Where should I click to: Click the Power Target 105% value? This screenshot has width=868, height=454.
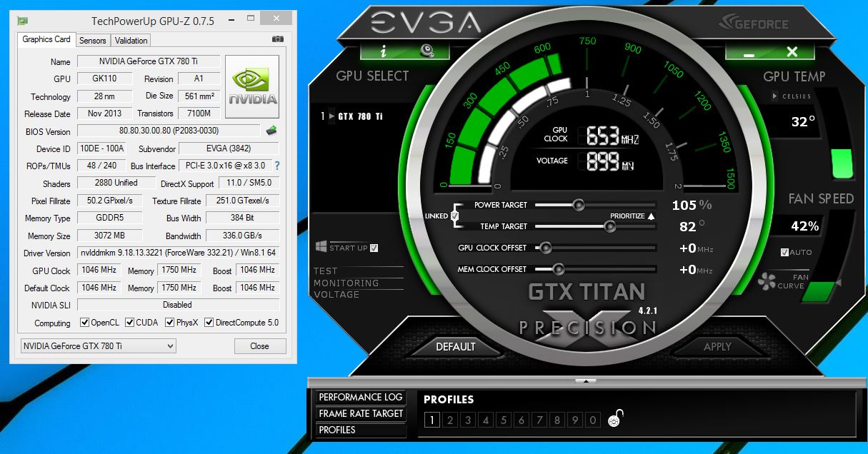tap(692, 205)
